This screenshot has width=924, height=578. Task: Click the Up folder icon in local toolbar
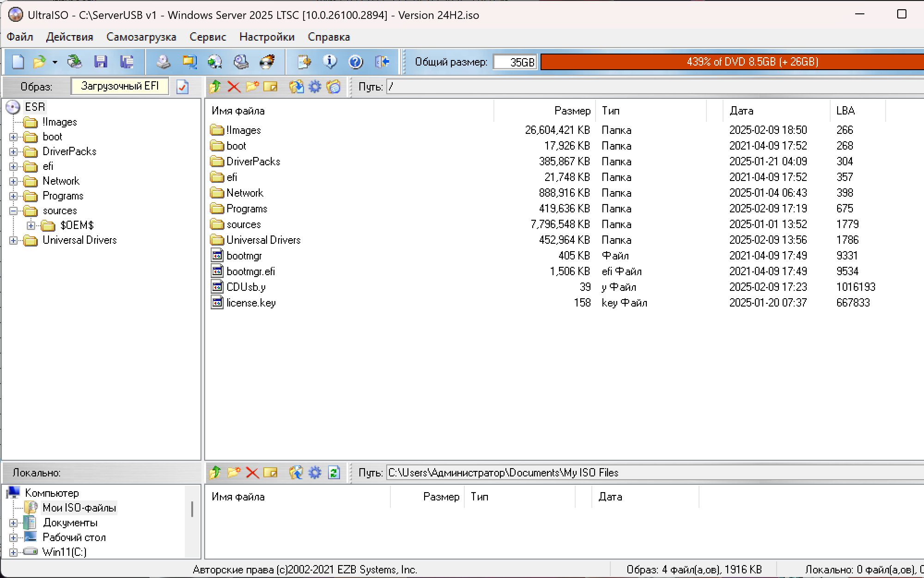(215, 473)
